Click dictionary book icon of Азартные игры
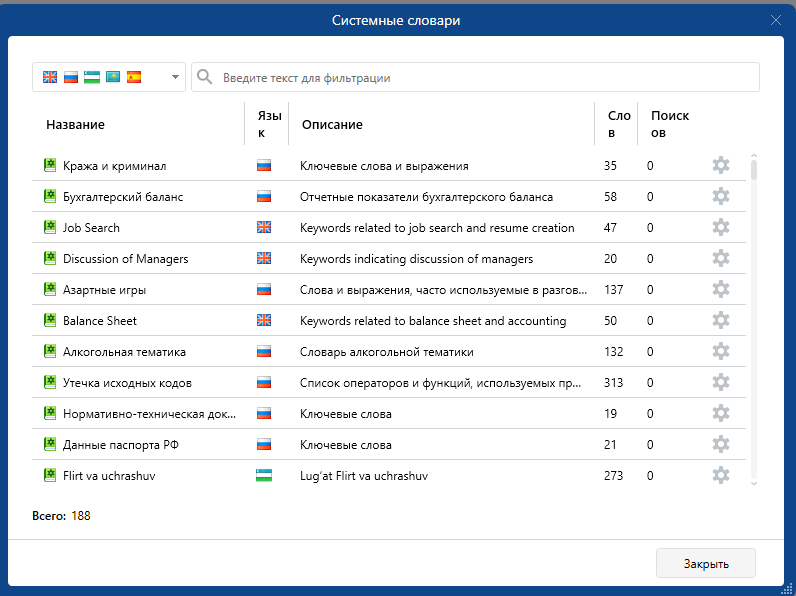796x596 pixels. click(x=50, y=289)
